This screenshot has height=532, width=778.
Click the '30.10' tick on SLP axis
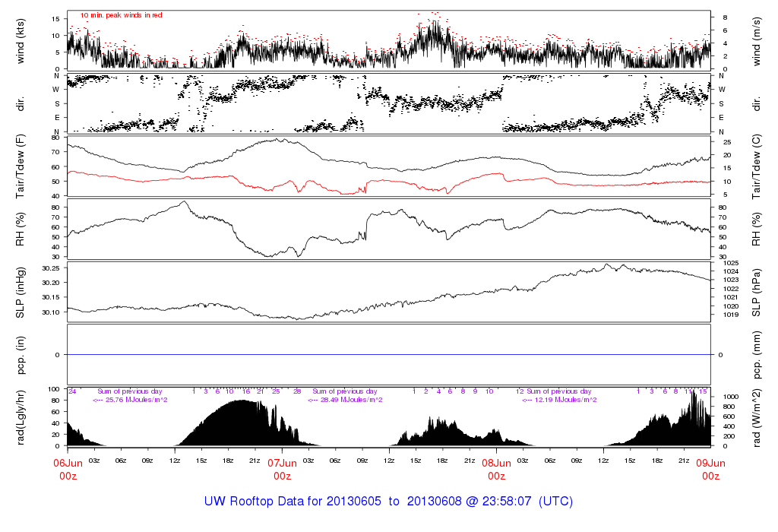(51, 312)
